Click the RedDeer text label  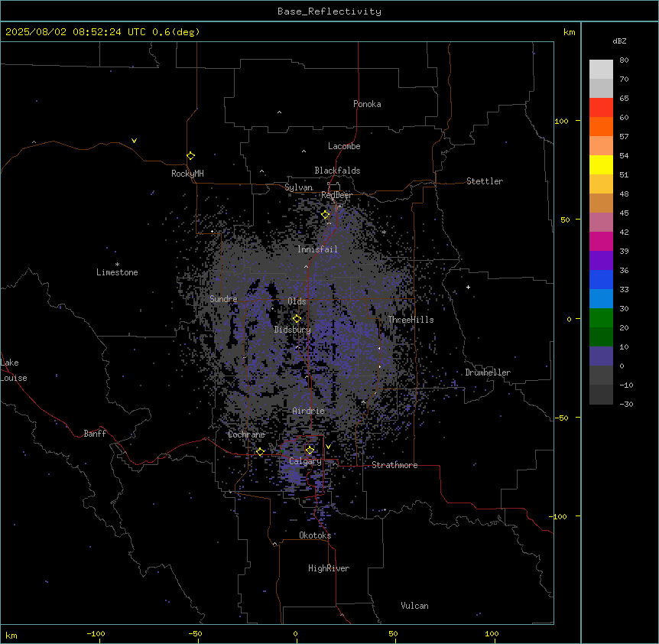tap(336, 195)
